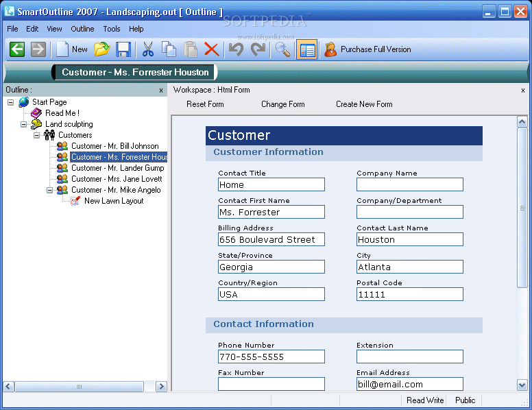Select Customer - Mr. Bill Johnson
Image resolution: width=532 pixels, height=410 pixels.
(115, 146)
